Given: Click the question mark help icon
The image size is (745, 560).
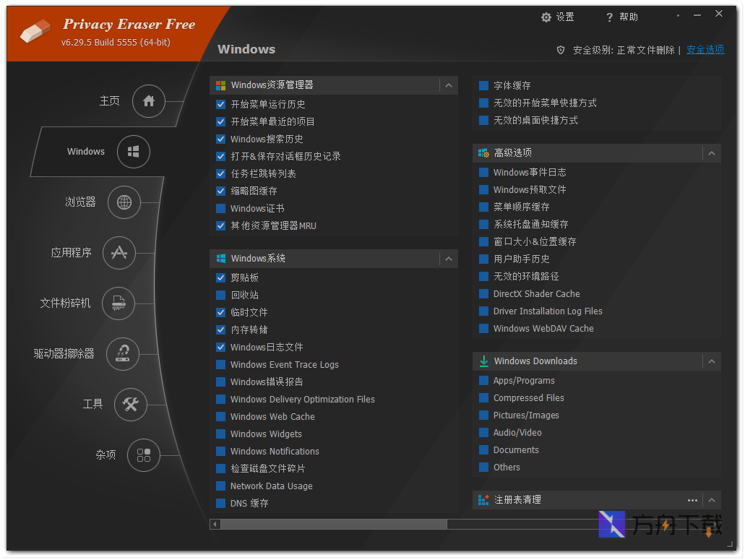Looking at the screenshot, I should point(610,17).
